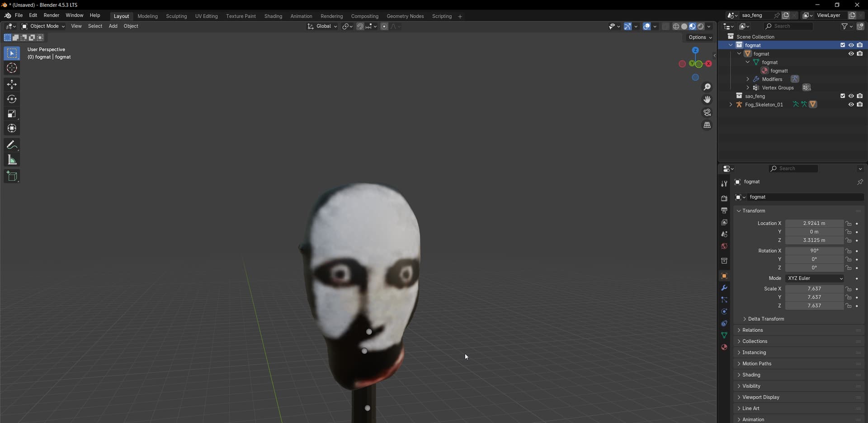
Task: Choose the Scale tool
Action: point(12,114)
